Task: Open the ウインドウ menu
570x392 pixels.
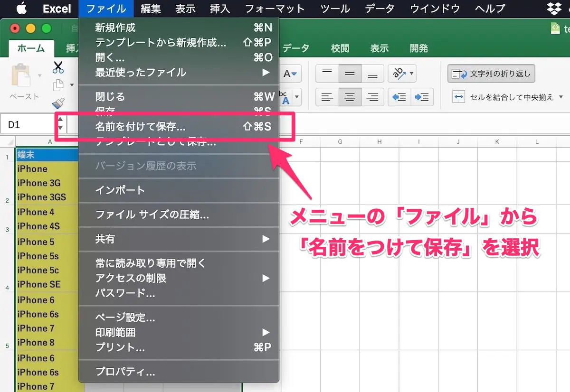Action: click(435, 9)
